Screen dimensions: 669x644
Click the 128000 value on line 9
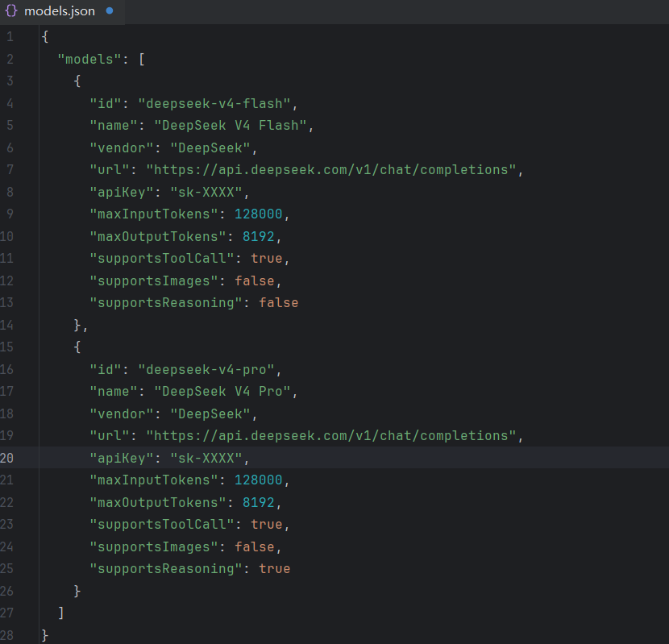tap(258, 214)
